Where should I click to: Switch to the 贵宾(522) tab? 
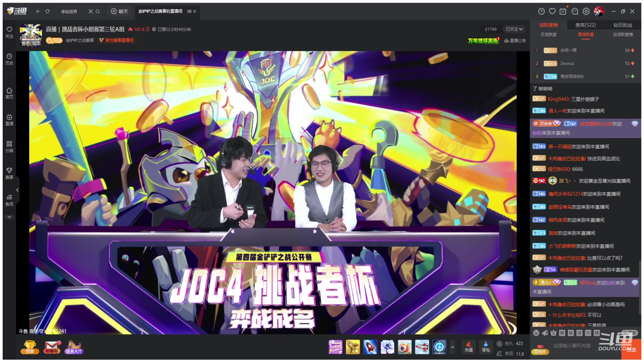[585, 25]
